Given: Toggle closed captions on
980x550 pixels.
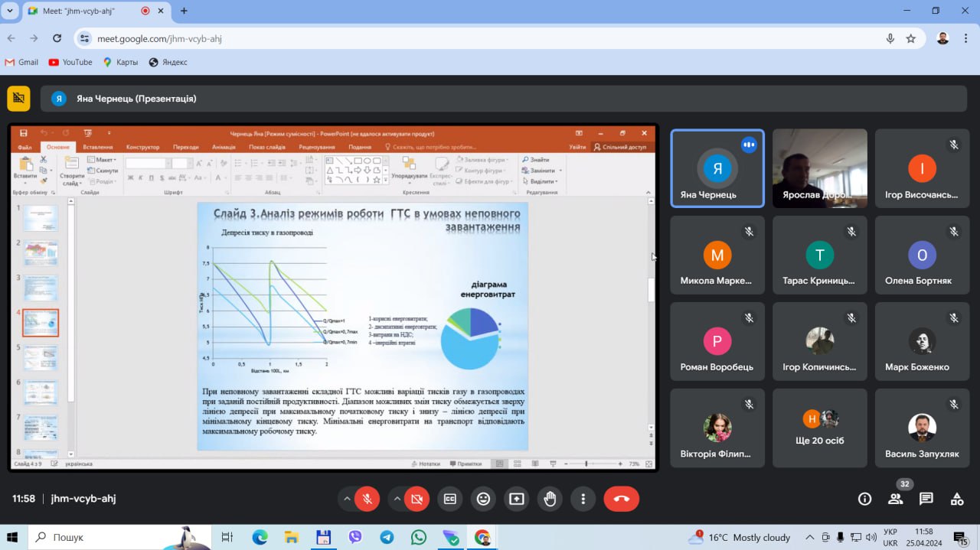Looking at the screenshot, I should click(450, 499).
